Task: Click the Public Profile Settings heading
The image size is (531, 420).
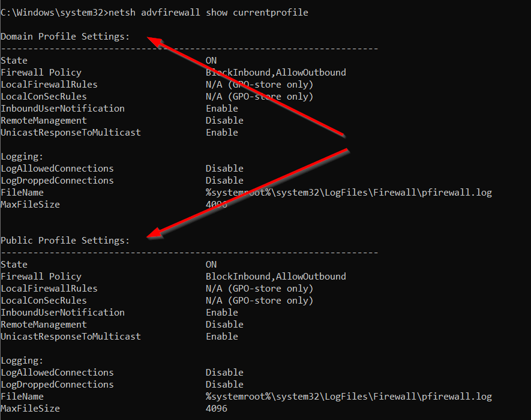Action: [65, 241]
